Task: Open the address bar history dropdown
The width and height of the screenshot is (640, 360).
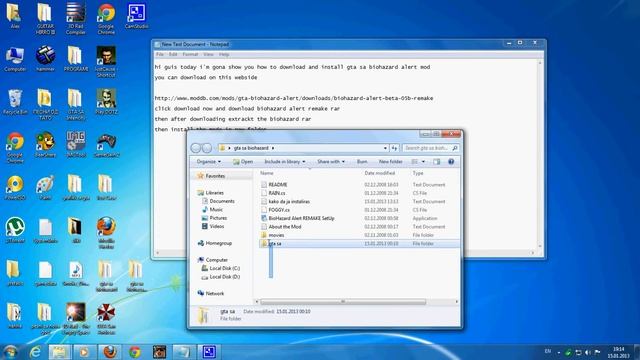Action: pyautogui.click(x=385, y=148)
